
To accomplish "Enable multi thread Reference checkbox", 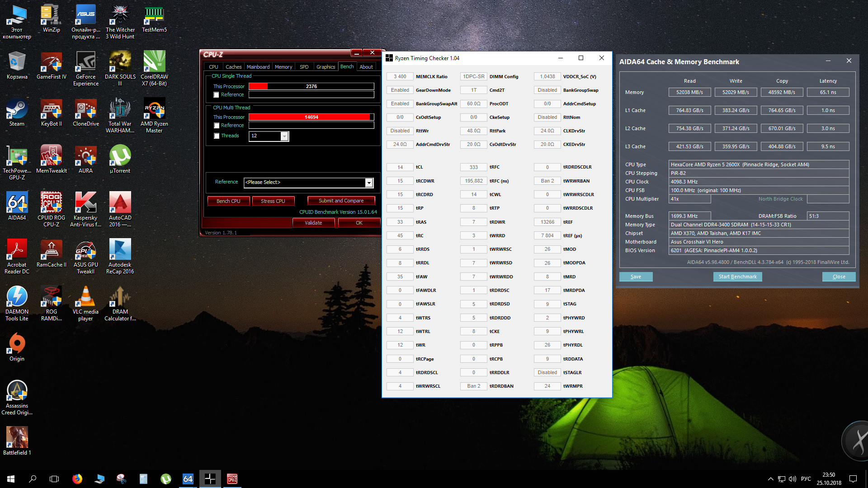I will click(217, 126).
